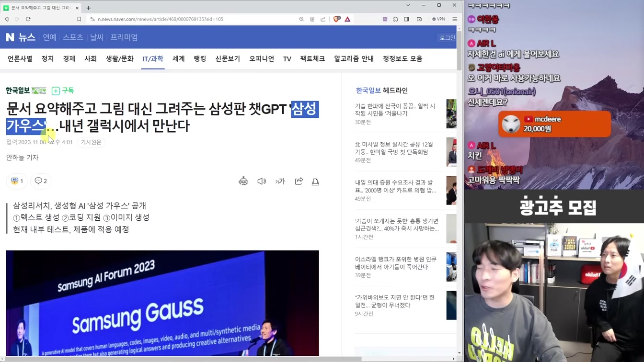
Task: Open the 한국일보 헤드라인 sidebar heading
Action: coord(382,90)
